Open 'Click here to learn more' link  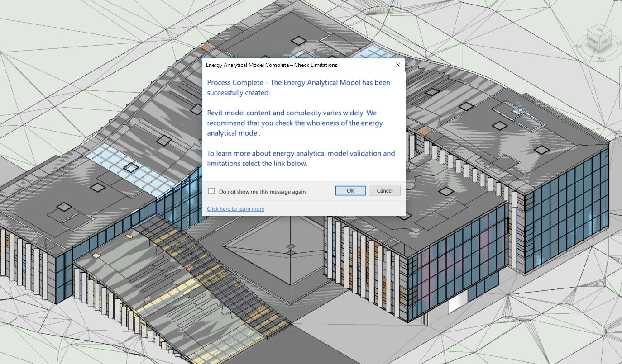(x=235, y=208)
